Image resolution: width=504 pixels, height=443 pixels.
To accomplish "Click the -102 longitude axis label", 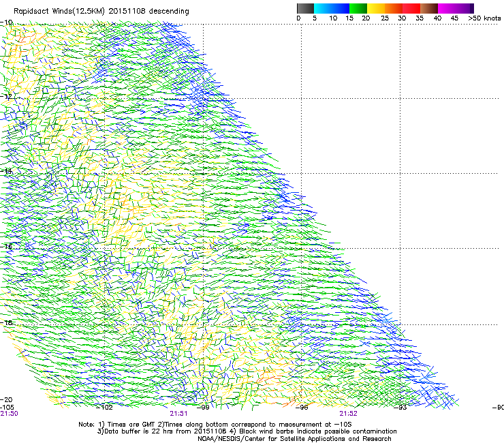I will tap(105, 408).
